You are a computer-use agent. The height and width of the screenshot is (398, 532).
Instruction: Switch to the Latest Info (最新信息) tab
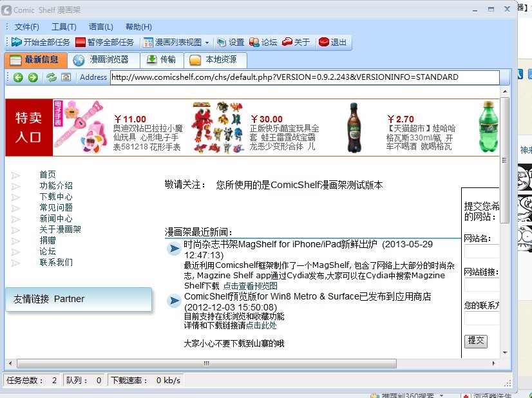tap(35, 60)
